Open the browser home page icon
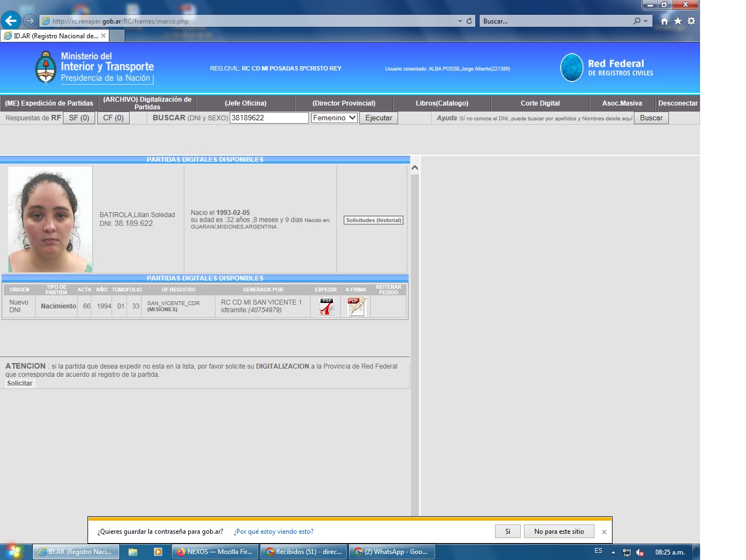Viewport: 746px width, 560px height. pyautogui.click(x=664, y=21)
